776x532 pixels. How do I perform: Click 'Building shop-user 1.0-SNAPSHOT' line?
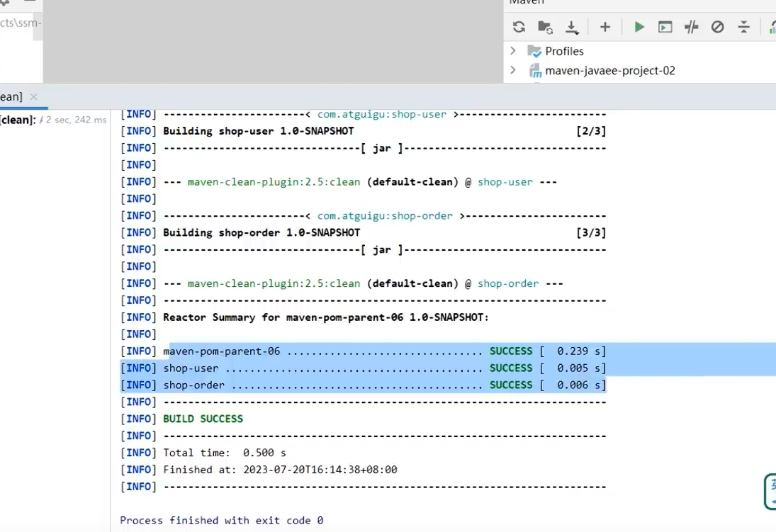(259, 131)
